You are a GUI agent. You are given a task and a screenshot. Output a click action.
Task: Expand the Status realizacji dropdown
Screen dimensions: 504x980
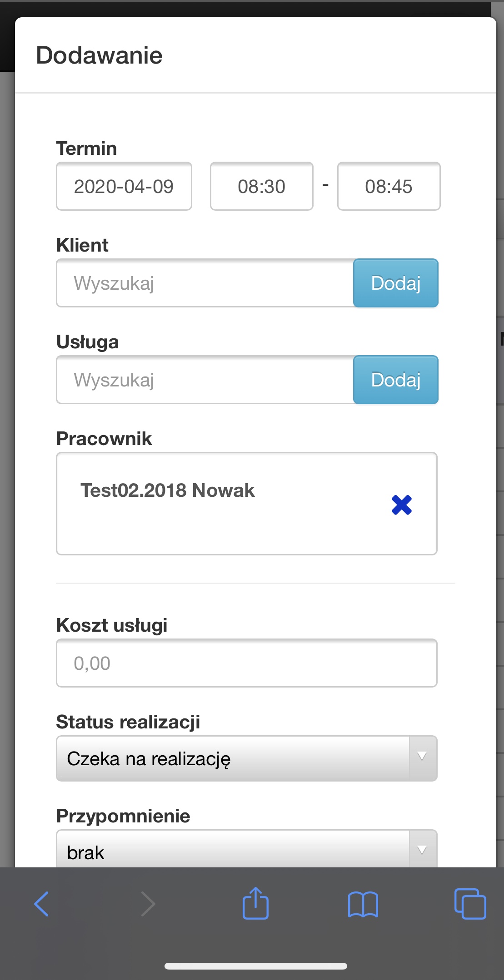click(x=232, y=758)
